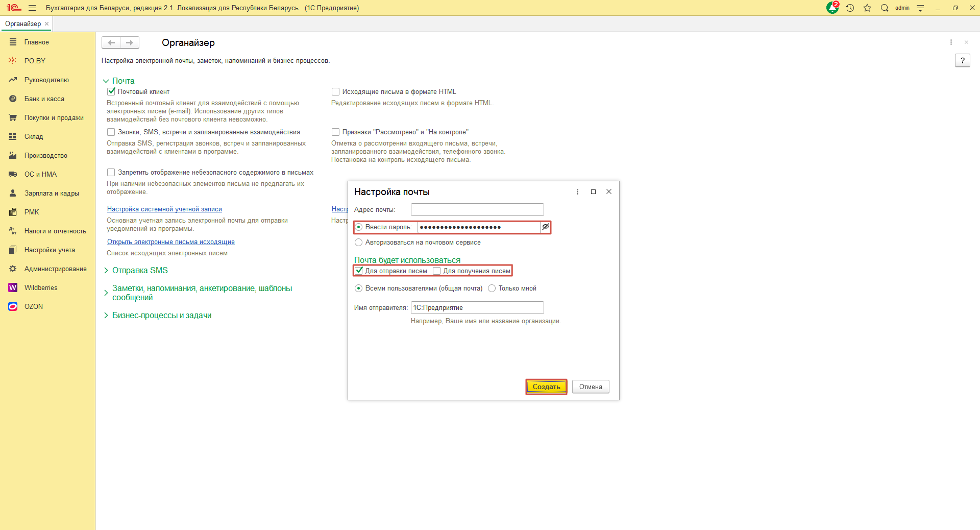The height and width of the screenshot is (530, 980).
Task: Open the history clock icon
Action: coord(850,8)
